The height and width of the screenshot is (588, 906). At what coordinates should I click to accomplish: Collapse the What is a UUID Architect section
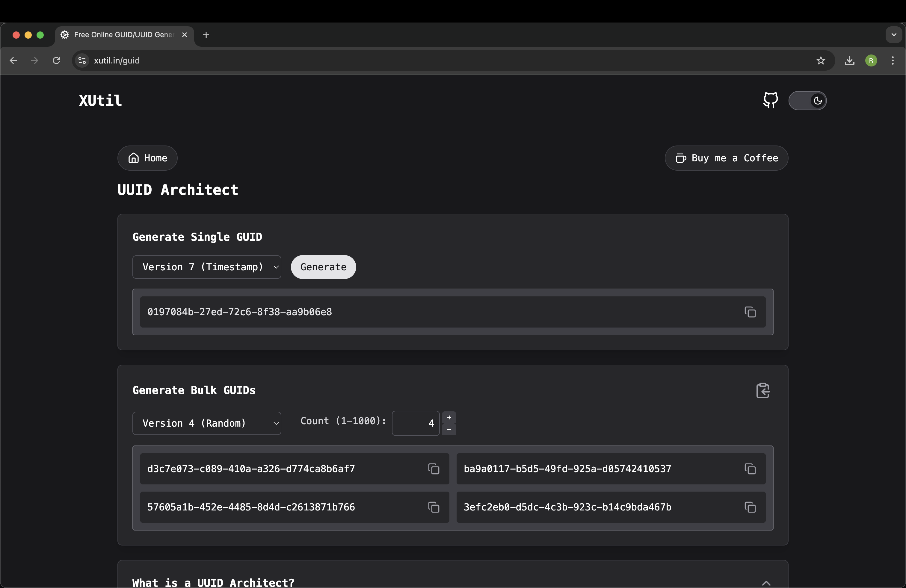(766, 583)
